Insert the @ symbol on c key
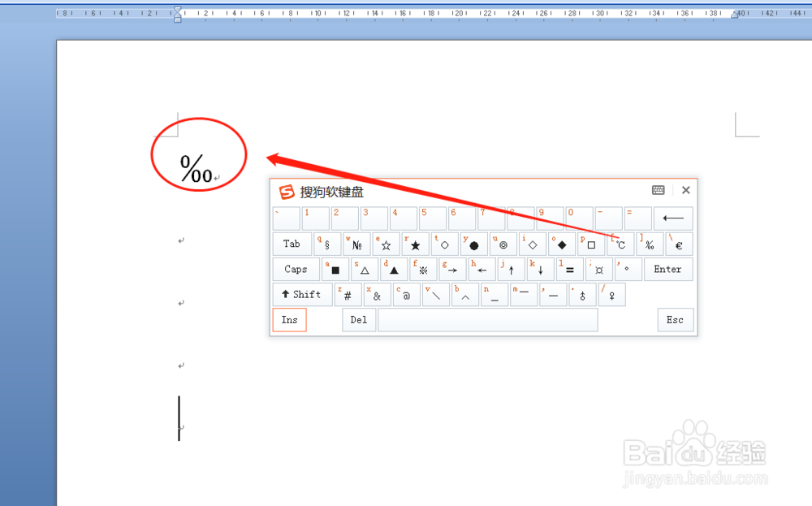Screen dimensions: 812x506 click(407, 295)
